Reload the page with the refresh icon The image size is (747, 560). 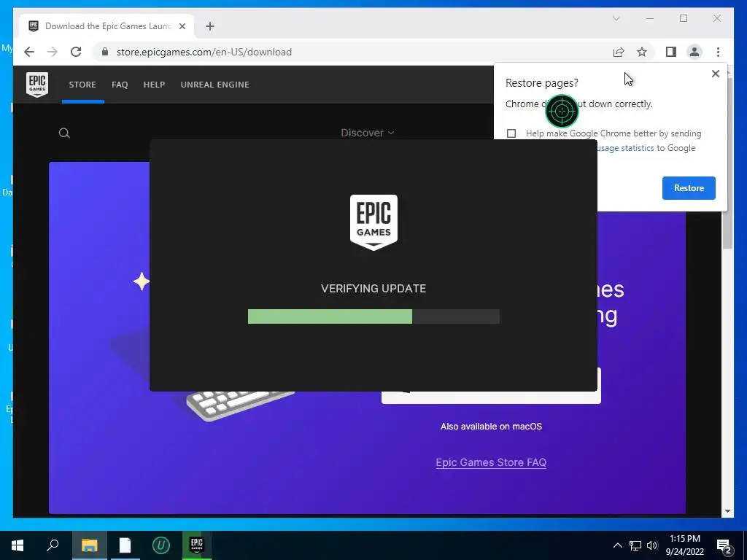76,52
